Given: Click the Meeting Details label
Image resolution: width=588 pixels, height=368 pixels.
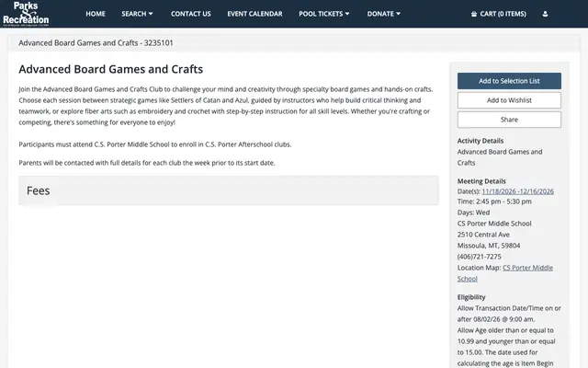Looking at the screenshot, I should [x=481, y=181].
